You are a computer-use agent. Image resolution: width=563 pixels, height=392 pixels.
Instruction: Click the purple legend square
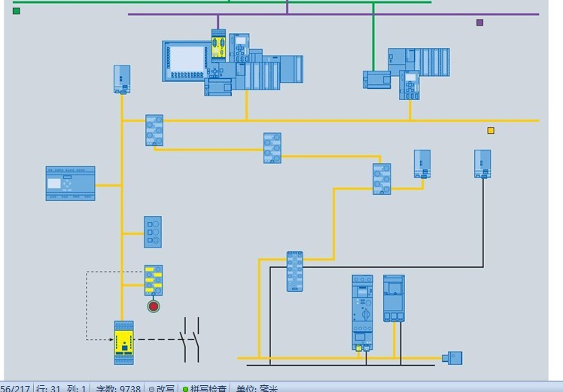pos(479,23)
